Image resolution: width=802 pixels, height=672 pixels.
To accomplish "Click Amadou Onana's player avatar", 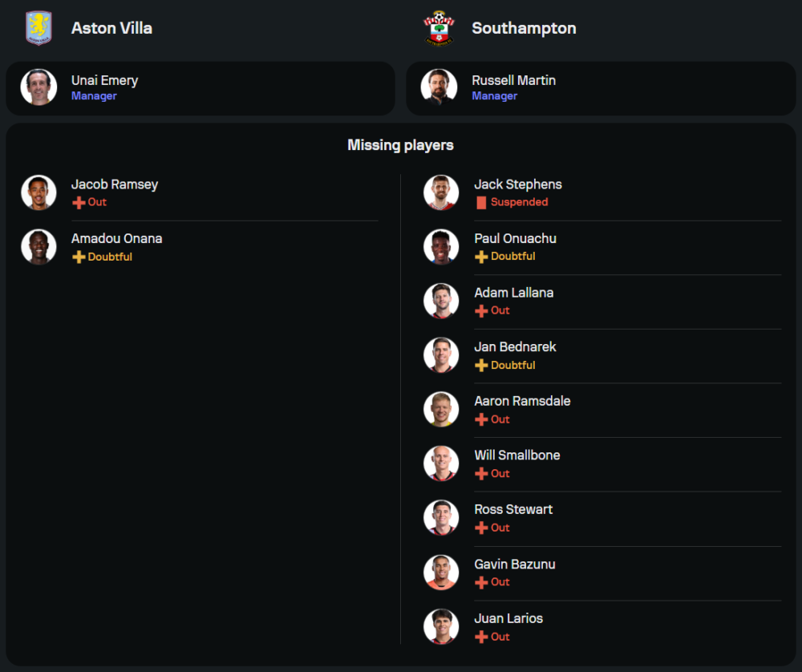I will click(x=38, y=247).
